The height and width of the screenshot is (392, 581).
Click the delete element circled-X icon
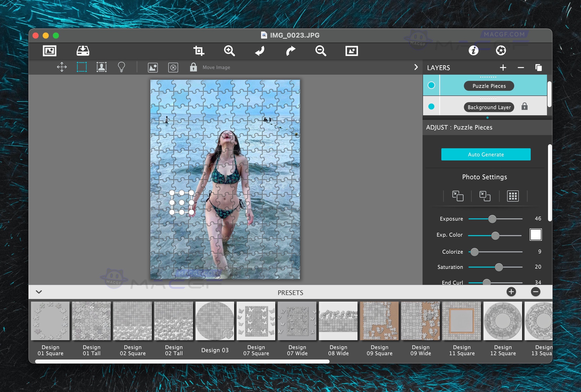click(173, 67)
